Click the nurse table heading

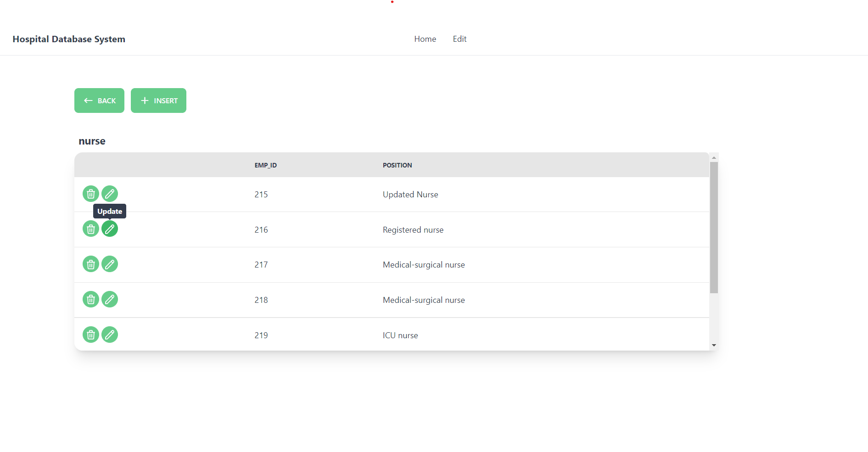pyautogui.click(x=92, y=141)
